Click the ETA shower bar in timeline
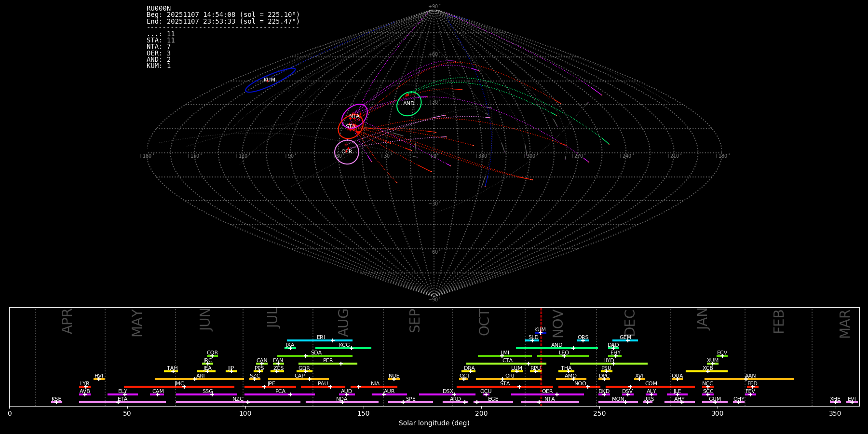This screenshot has width=868, height=434. point(122,402)
